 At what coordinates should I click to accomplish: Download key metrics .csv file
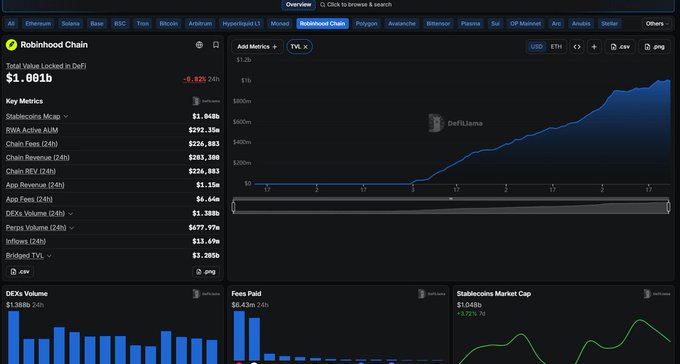[20, 272]
